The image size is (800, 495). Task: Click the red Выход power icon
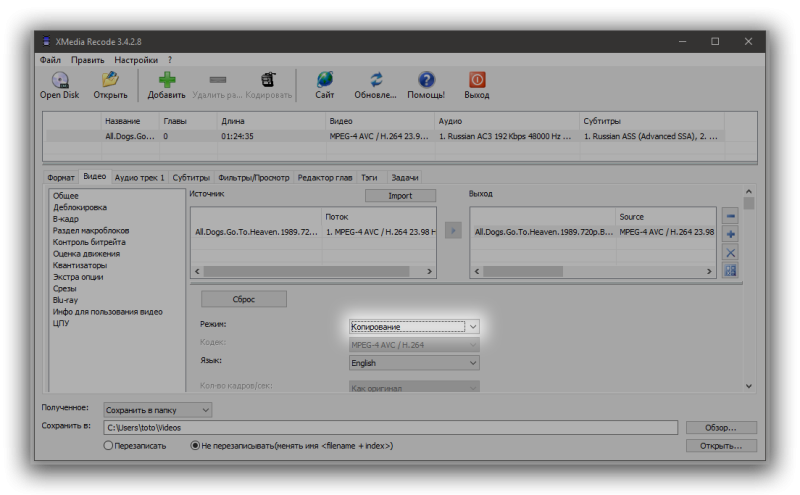coord(477,80)
